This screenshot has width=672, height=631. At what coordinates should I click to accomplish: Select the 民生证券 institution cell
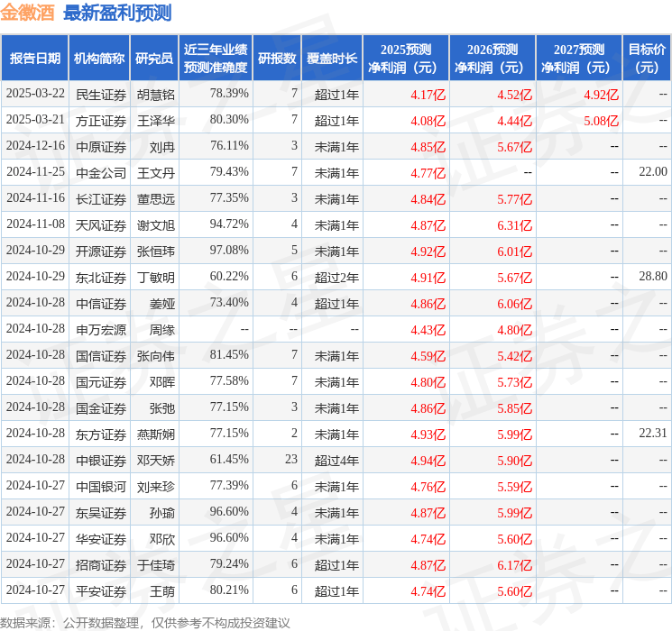(101, 95)
